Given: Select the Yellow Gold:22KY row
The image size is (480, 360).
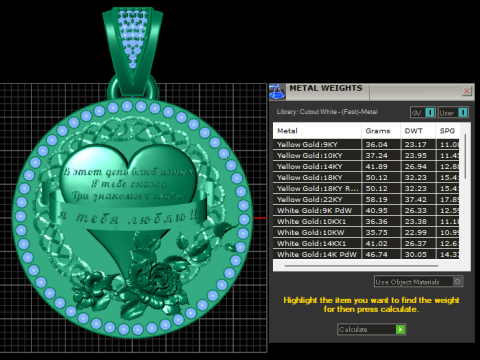Looking at the screenshot, I should (x=366, y=199).
